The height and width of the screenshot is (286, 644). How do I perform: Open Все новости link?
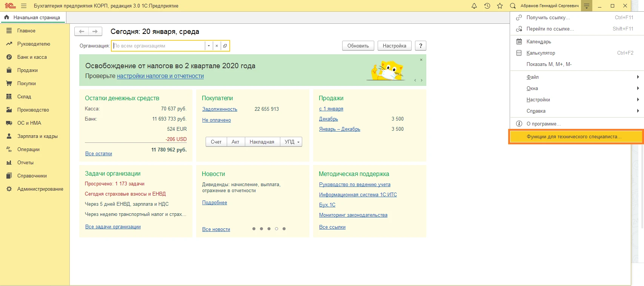point(216,229)
